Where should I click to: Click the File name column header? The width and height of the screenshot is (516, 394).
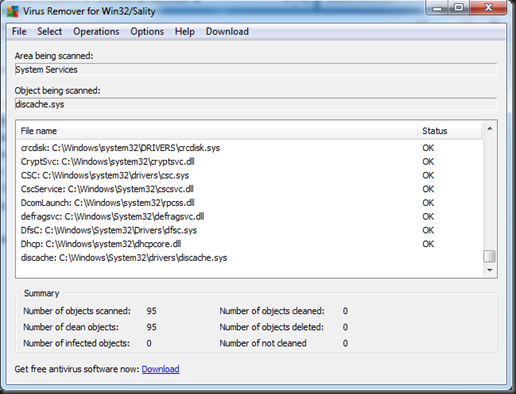click(x=217, y=131)
